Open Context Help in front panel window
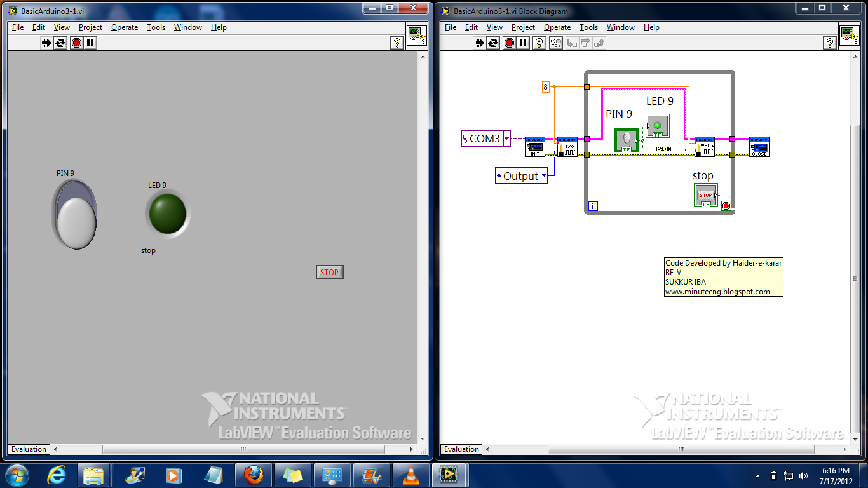Screen dimensions: 868x488 pos(397,43)
